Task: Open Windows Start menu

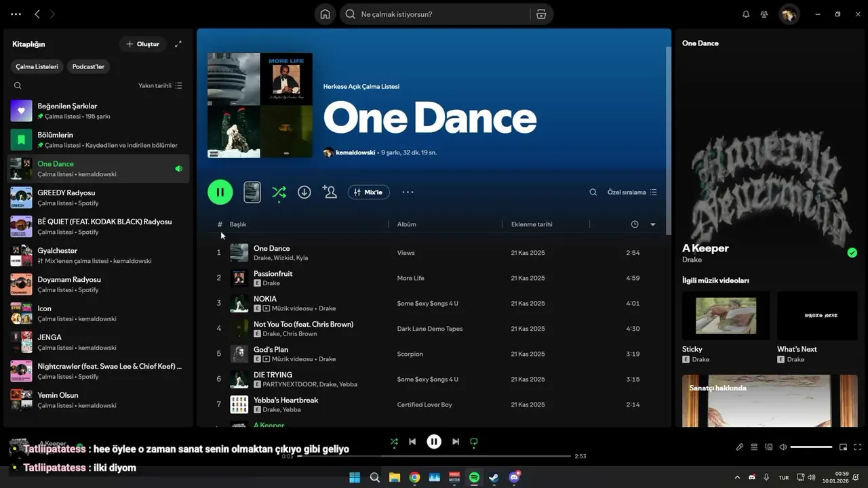Action: pyautogui.click(x=355, y=477)
